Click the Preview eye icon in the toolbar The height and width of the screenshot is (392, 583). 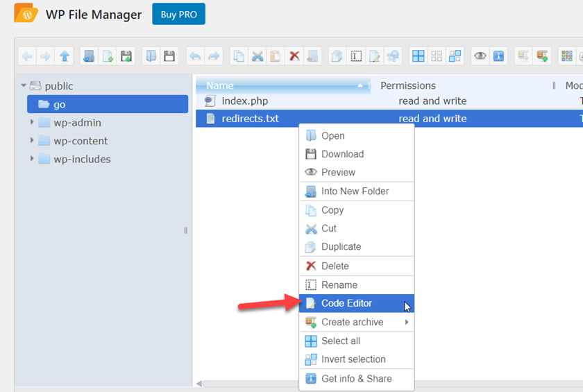click(480, 56)
